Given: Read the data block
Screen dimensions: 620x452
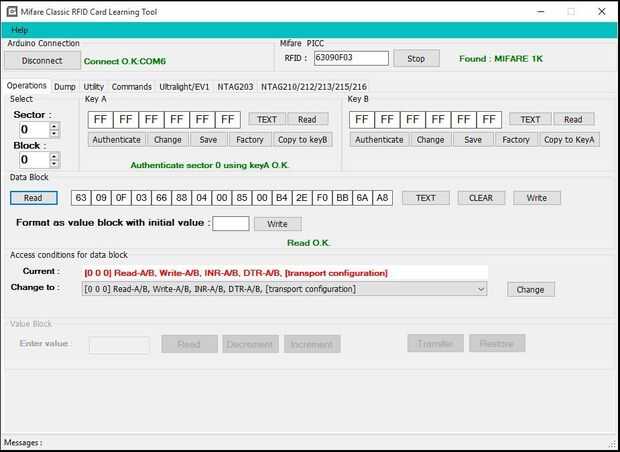Looking at the screenshot, I should click(x=33, y=198).
